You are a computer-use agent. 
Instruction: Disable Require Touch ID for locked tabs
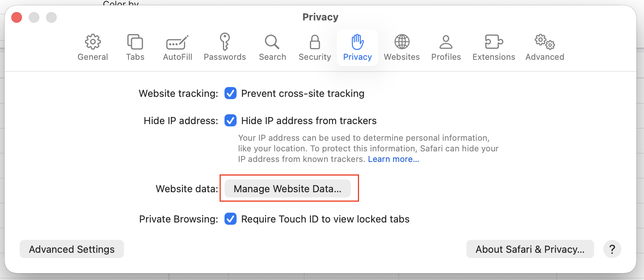(231, 219)
